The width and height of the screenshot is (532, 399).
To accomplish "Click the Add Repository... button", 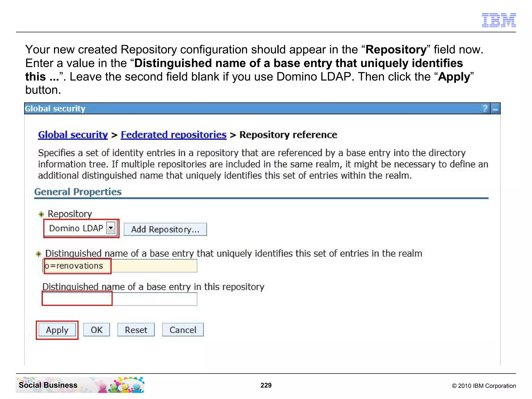I will [x=165, y=229].
